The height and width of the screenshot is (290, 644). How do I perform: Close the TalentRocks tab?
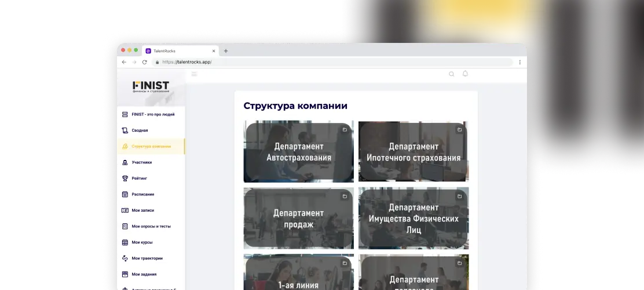tap(214, 51)
